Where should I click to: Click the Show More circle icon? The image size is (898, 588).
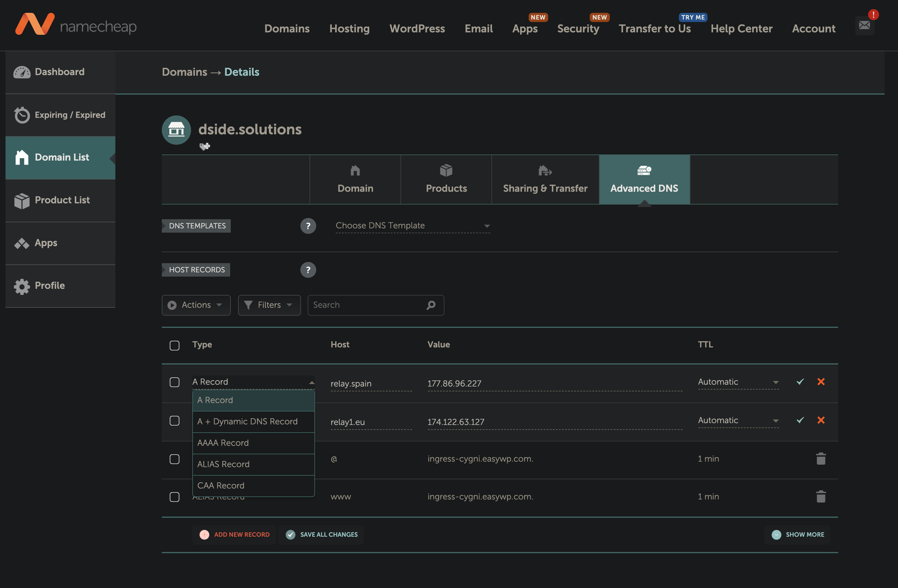click(x=776, y=534)
